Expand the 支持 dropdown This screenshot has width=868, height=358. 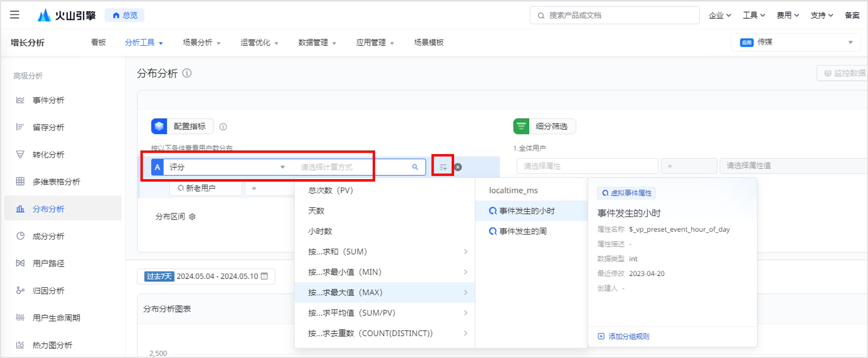click(x=822, y=15)
